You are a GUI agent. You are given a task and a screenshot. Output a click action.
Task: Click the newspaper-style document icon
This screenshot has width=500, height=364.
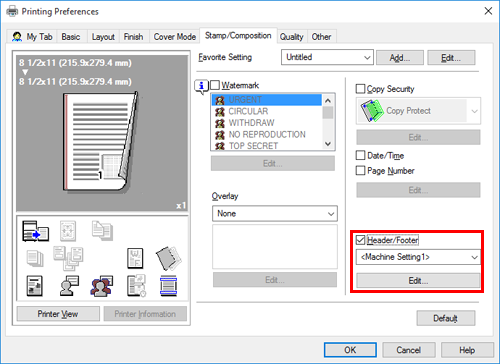(35, 286)
